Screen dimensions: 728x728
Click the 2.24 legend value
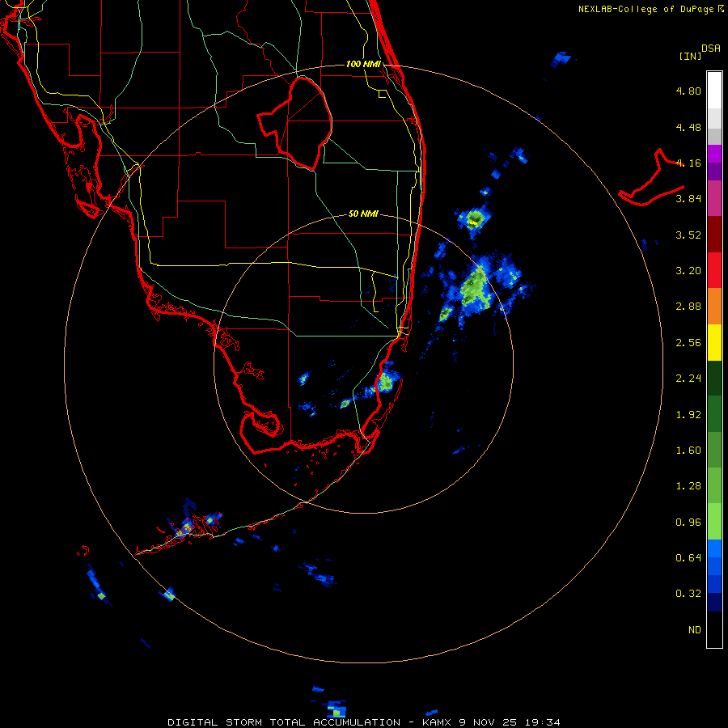pyautogui.click(x=688, y=379)
